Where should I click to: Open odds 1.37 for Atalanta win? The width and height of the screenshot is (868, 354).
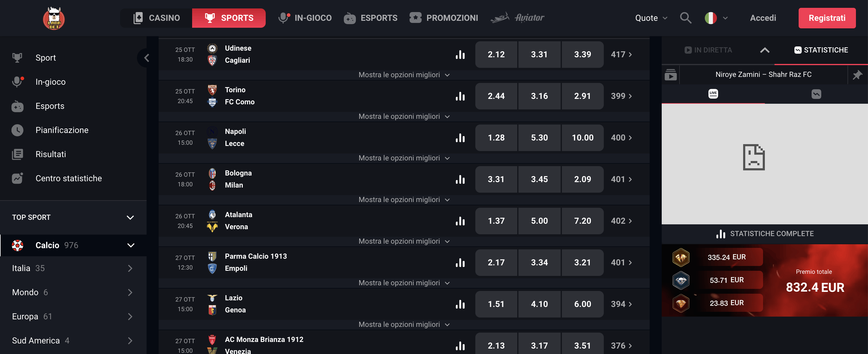tap(496, 221)
